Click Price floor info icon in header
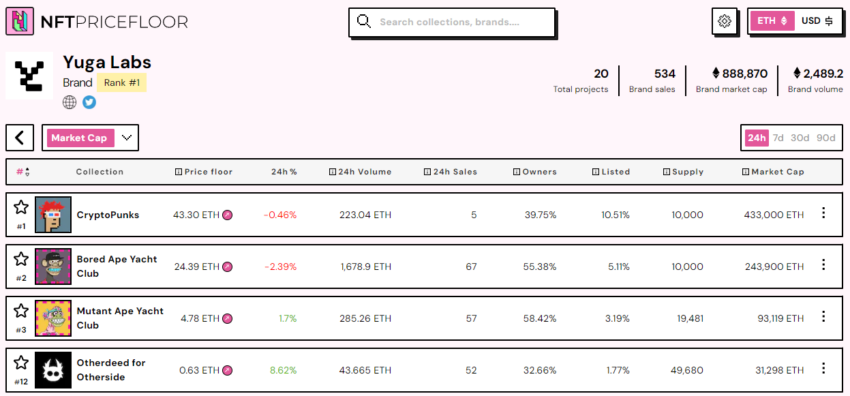 (178, 172)
